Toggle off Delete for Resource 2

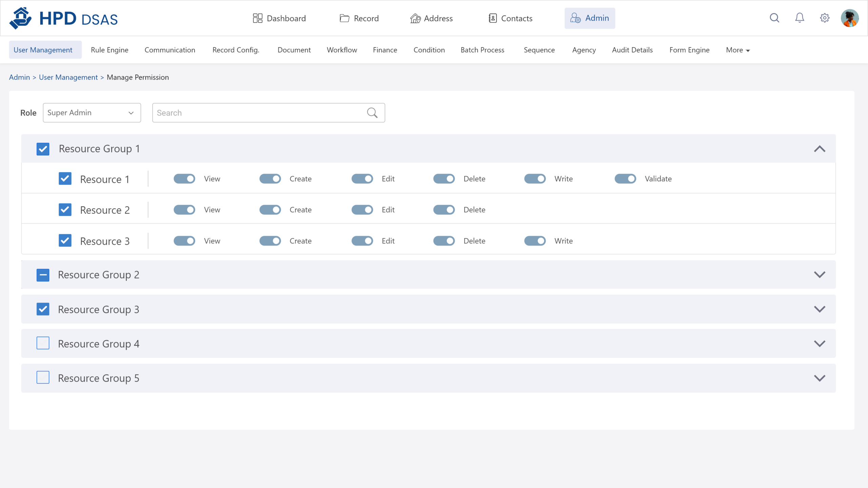coord(444,210)
